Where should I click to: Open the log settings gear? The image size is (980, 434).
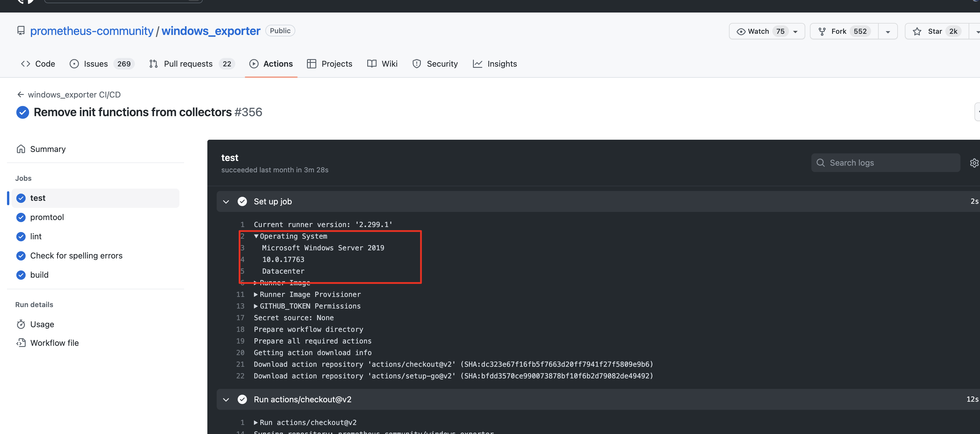point(974,163)
